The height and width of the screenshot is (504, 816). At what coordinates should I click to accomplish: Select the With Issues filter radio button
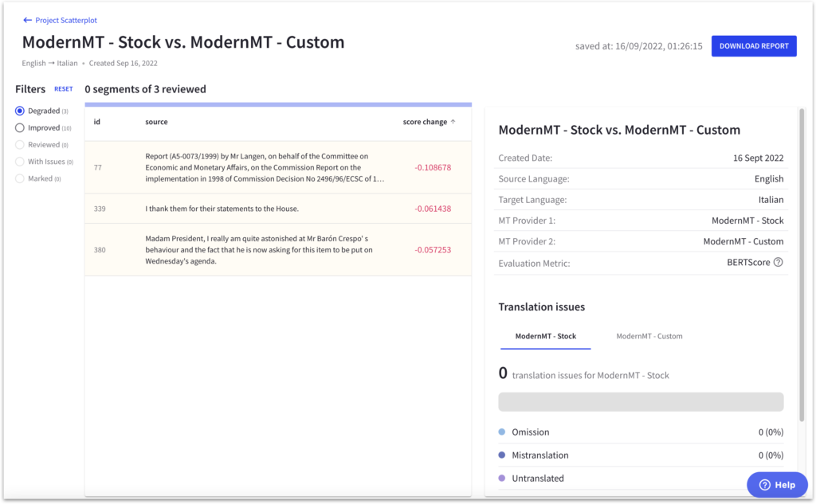pos(20,162)
